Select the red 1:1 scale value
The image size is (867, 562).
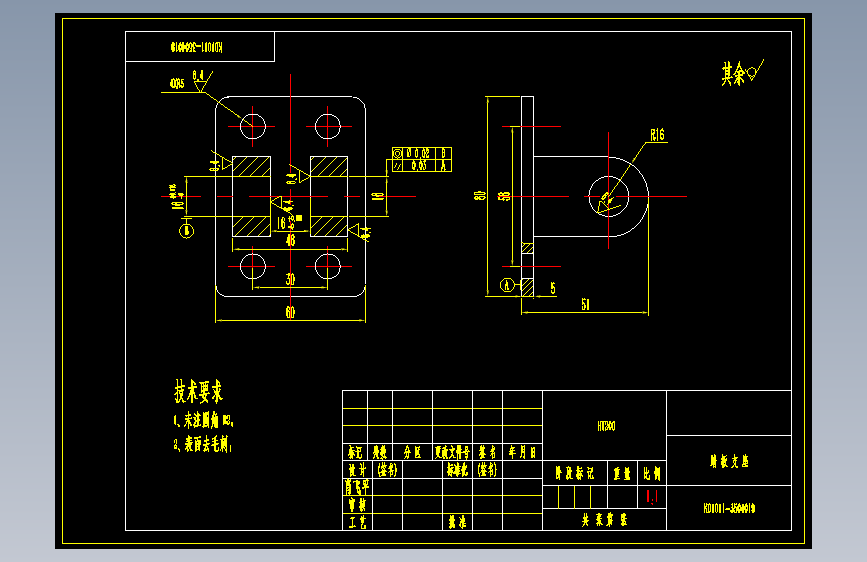[x=652, y=497]
